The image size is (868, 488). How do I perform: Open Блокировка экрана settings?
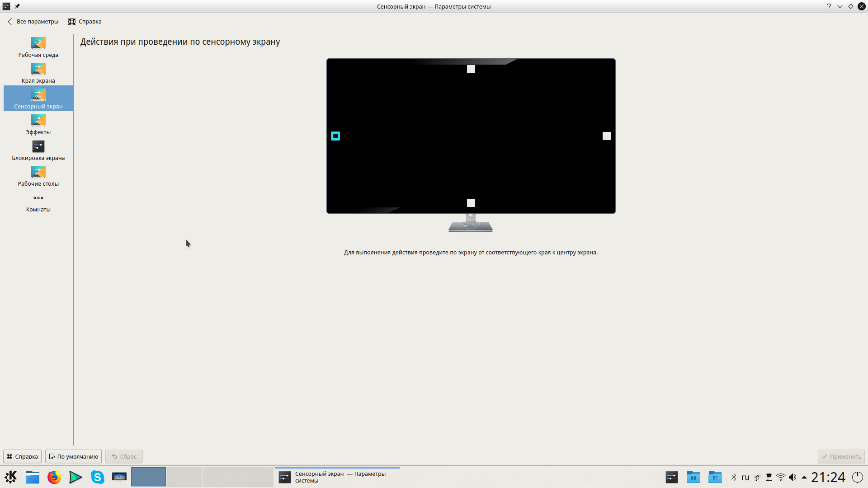(38, 150)
